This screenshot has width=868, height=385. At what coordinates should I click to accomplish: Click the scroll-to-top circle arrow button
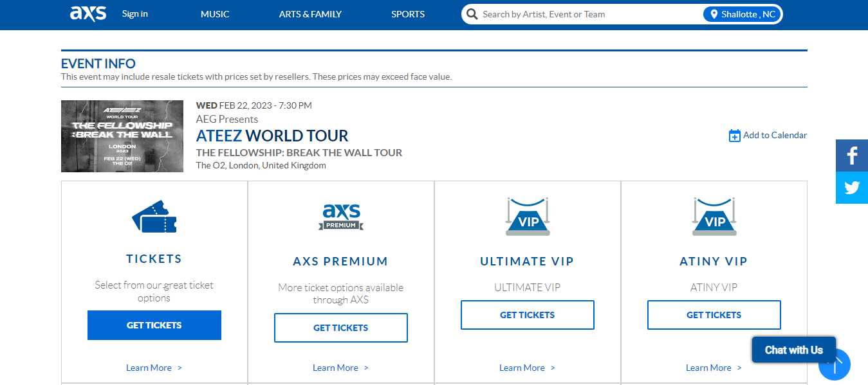835,364
